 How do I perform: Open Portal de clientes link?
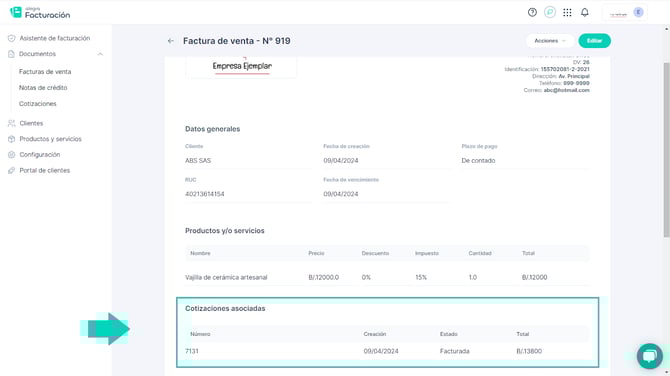(x=44, y=170)
